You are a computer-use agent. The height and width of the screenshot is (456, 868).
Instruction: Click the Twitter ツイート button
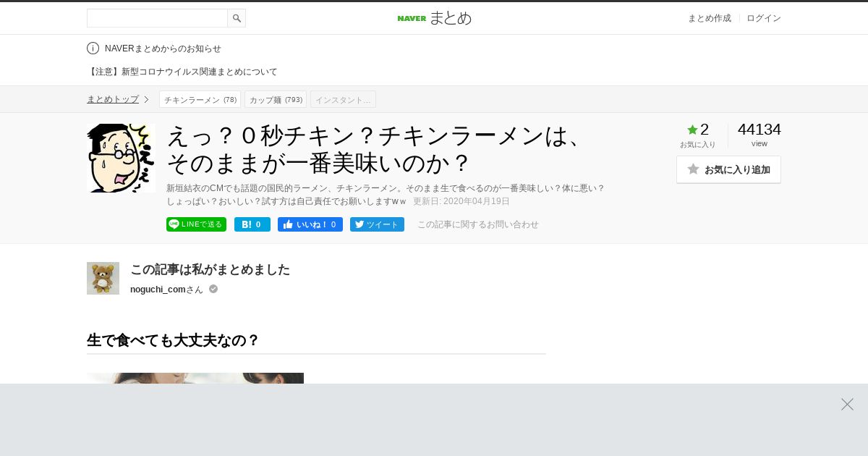[x=377, y=224]
